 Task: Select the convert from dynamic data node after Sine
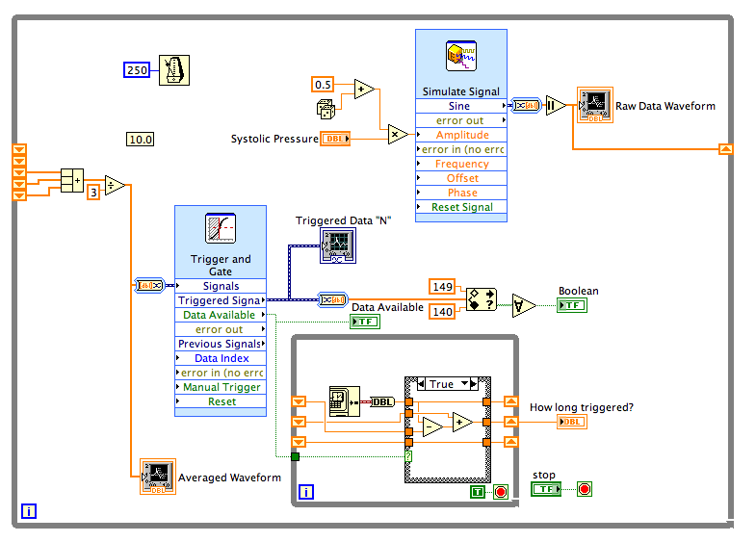(526, 105)
